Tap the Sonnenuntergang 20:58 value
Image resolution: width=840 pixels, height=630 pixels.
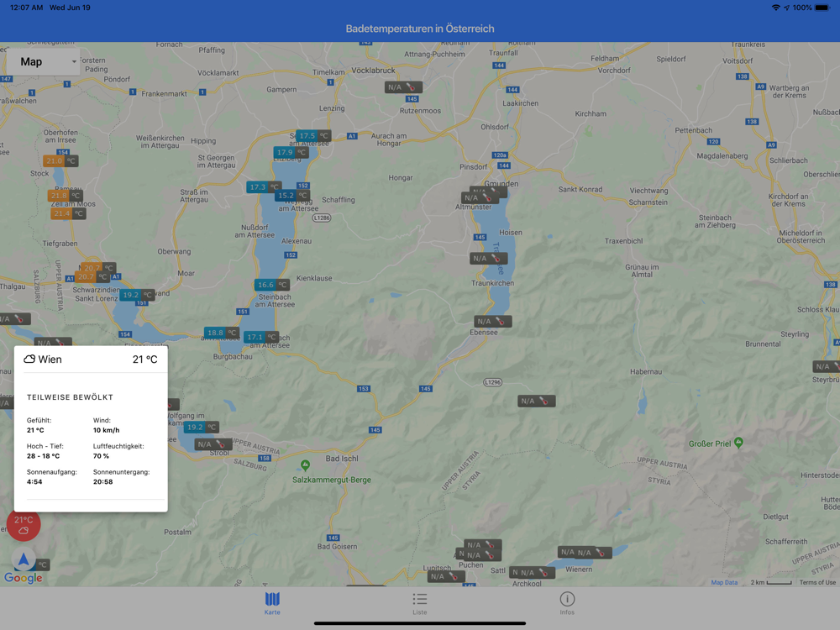tap(102, 481)
